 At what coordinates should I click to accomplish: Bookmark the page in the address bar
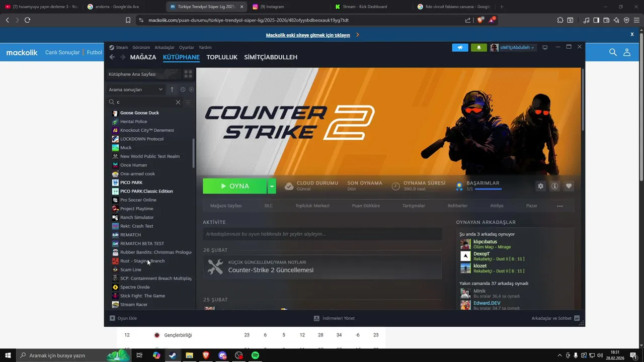coord(128,20)
